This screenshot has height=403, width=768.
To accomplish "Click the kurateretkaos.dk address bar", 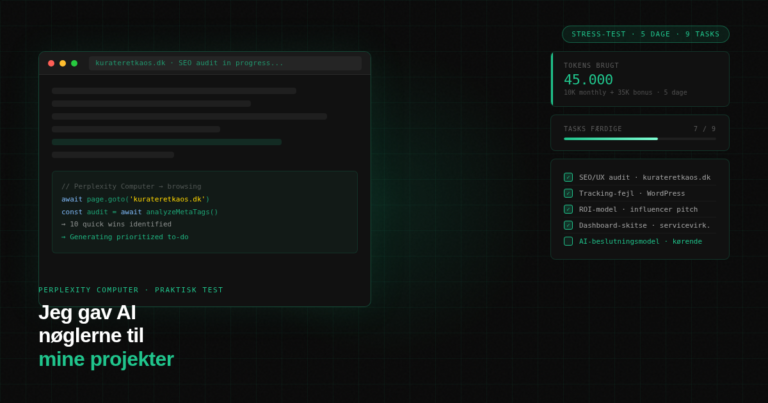I will coord(225,63).
